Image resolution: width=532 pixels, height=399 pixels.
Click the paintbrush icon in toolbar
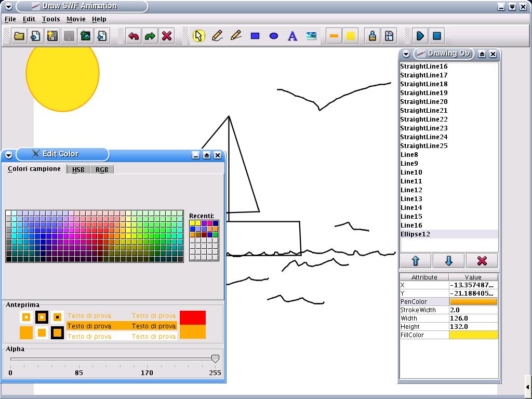click(x=373, y=36)
